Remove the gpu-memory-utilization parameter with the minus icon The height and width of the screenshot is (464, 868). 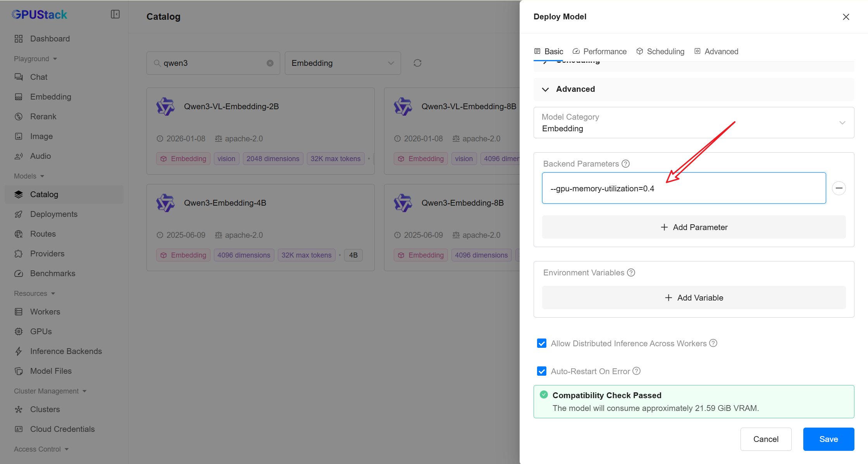[839, 188]
